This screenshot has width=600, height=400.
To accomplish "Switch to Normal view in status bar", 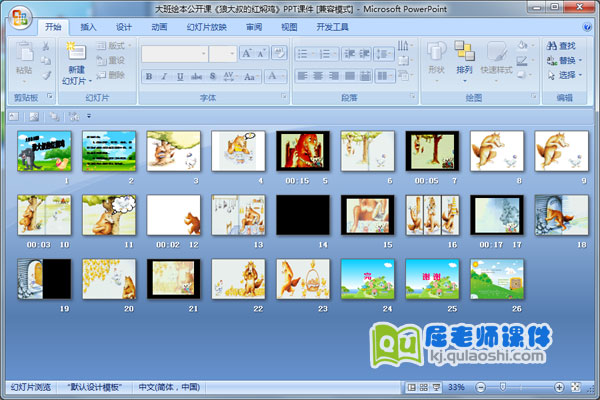I will [x=413, y=387].
